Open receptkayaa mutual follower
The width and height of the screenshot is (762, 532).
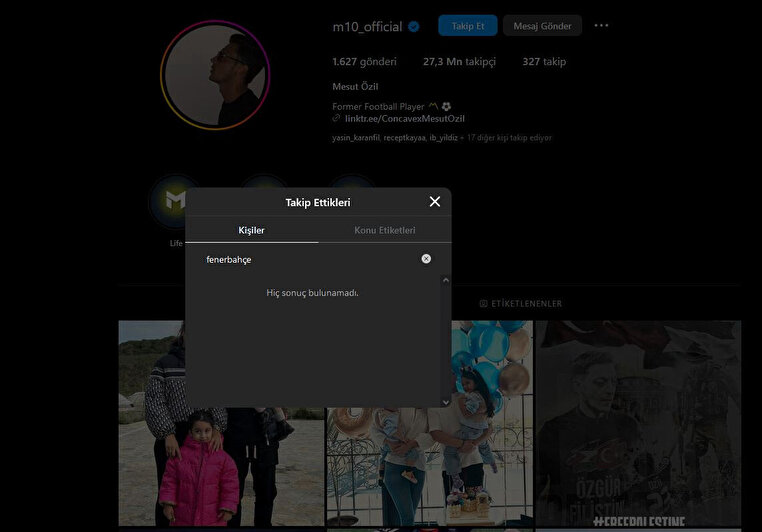[404, 138]
